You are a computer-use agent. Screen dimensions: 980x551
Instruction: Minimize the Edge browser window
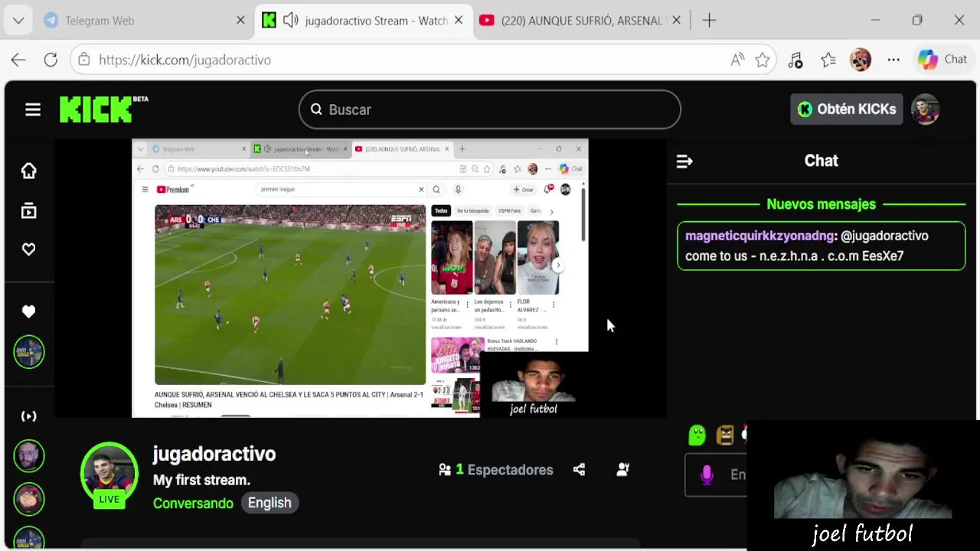875,21
